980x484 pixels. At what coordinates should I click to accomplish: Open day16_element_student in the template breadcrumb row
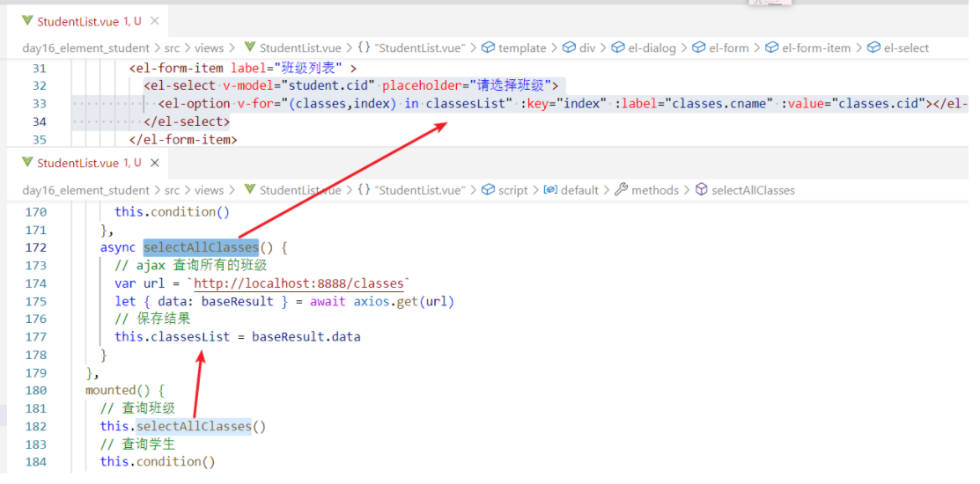click(86, 48)
